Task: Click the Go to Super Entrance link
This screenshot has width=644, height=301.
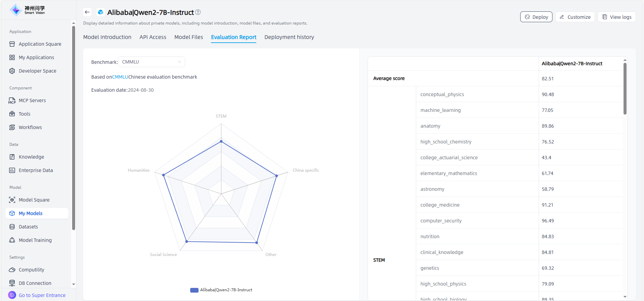Action: coord(42,295)
